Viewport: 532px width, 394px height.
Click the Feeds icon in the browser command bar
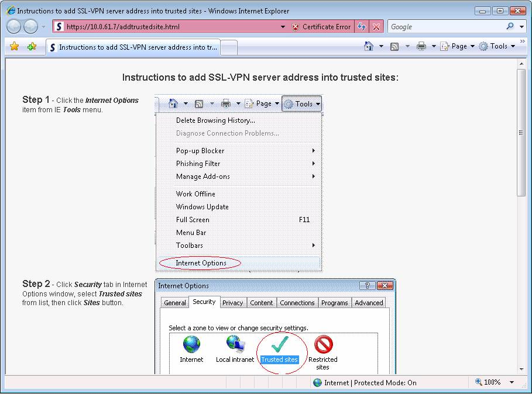click(x=394, y=47)
